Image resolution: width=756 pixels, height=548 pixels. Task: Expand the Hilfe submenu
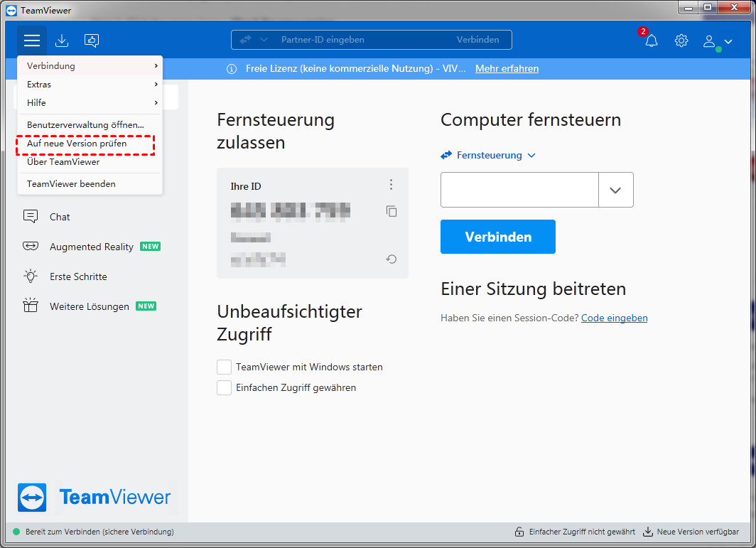90,103
